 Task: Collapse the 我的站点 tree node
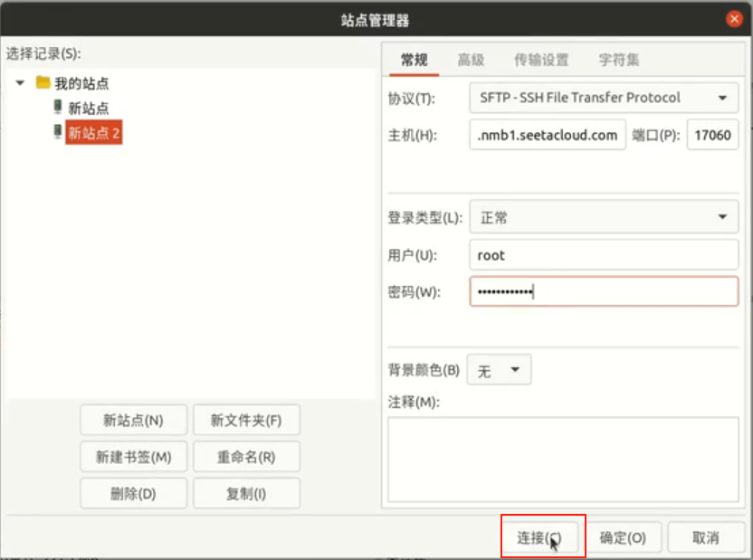coord(20,83)
